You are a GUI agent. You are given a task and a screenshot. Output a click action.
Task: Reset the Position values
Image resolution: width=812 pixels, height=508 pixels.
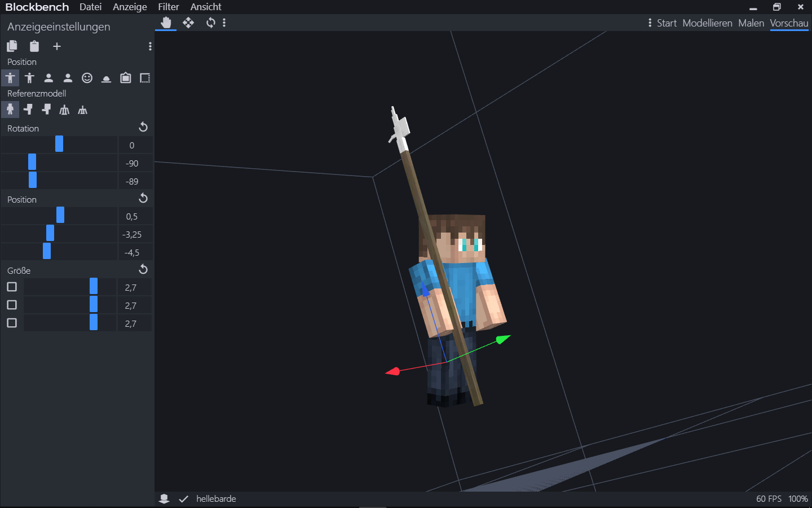[x=143, y=198]
